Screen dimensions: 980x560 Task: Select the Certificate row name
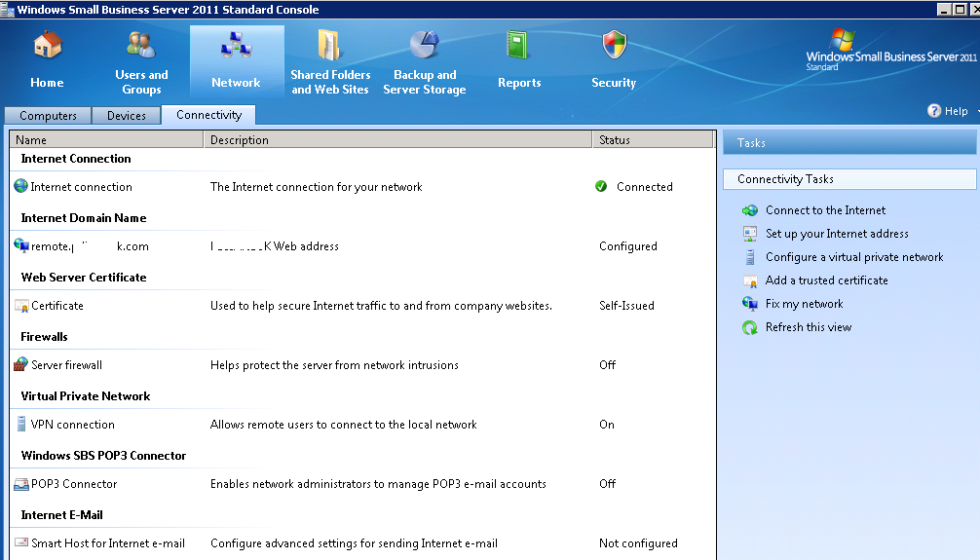coord(57,306)
